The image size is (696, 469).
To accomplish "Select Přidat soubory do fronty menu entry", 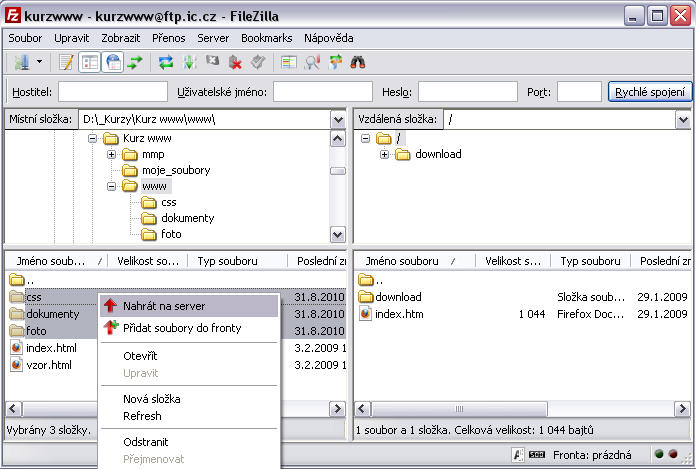I will [181, 328].
